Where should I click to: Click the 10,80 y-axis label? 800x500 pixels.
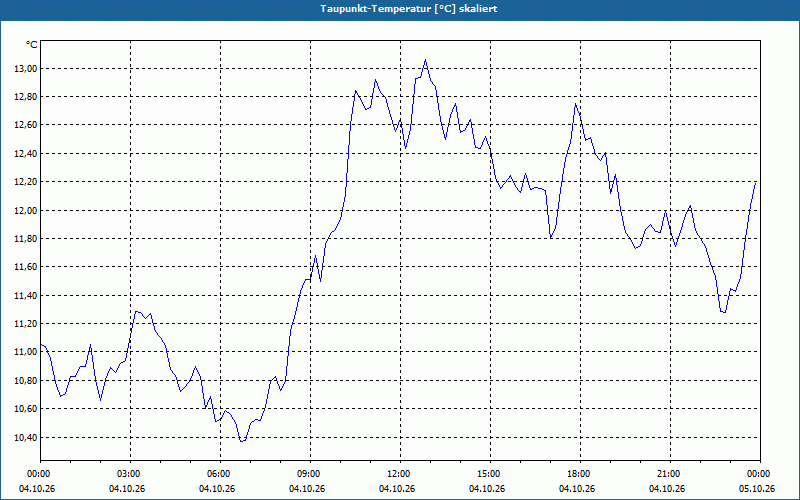tap(26, 381)
